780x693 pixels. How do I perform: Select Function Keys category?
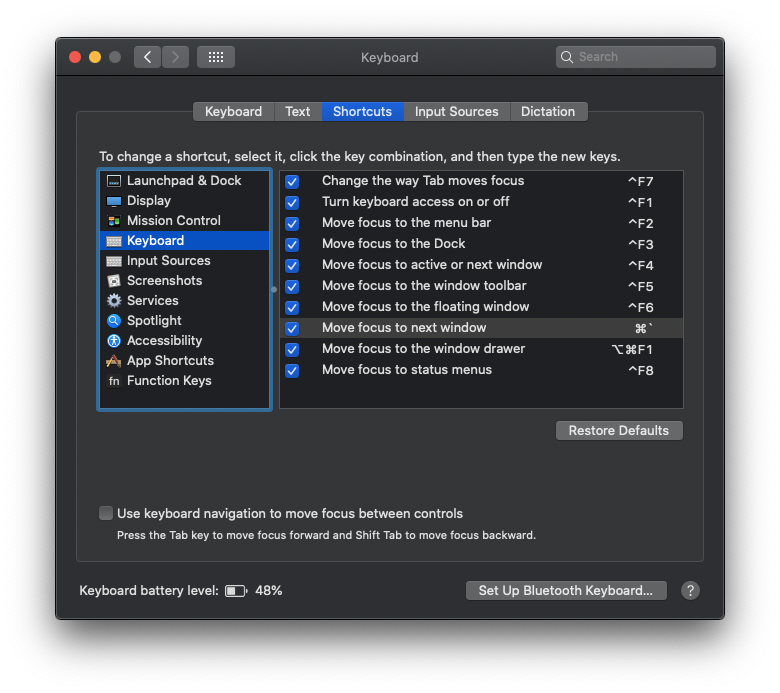[185, 381]
